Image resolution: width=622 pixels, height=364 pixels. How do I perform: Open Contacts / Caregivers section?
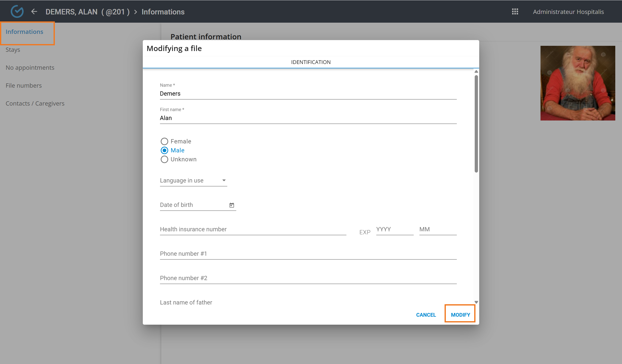click(x=35, y=104)
